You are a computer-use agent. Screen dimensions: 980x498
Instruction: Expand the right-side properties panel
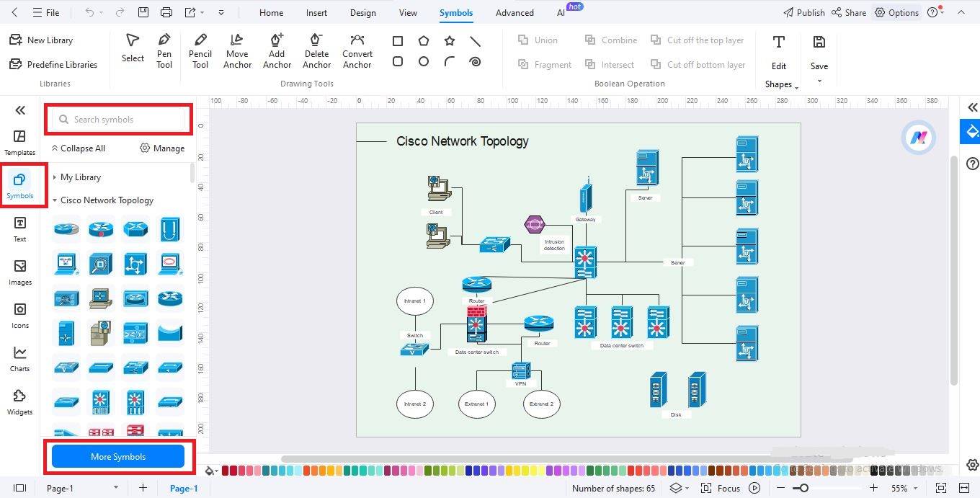click(x=972, y=107)
